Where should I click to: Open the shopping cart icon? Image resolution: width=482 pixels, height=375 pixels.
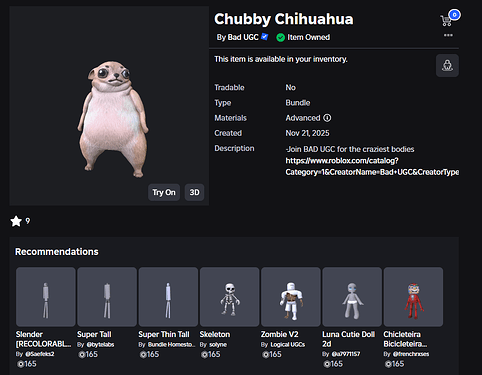pos(446,21)
